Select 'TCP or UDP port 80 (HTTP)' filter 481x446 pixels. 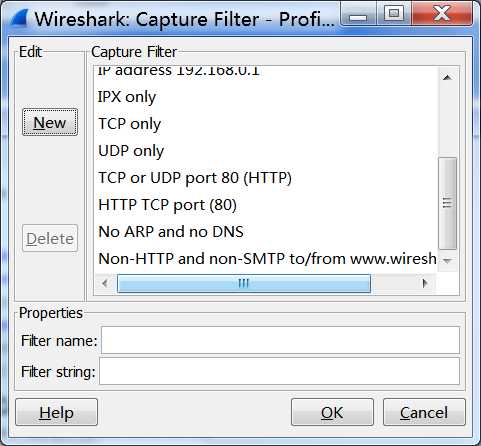tap(267, 178)
